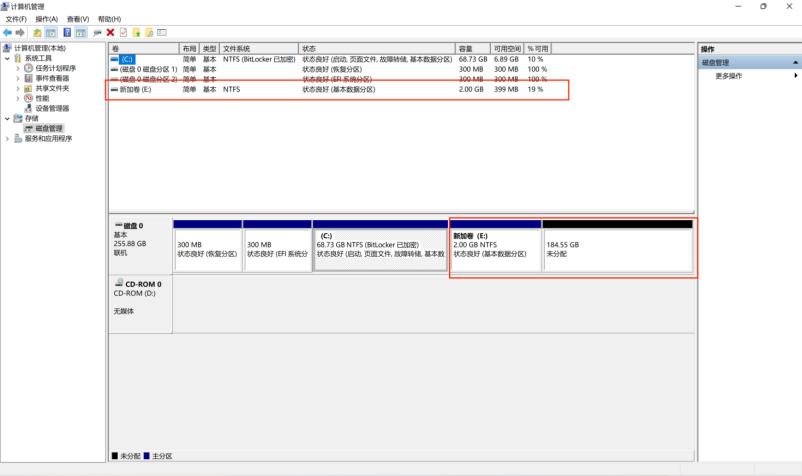Viewport: 802px width, 476px height.
Task: Collapse the System Tools (系统工具) node
Action: tap(7, 58)
